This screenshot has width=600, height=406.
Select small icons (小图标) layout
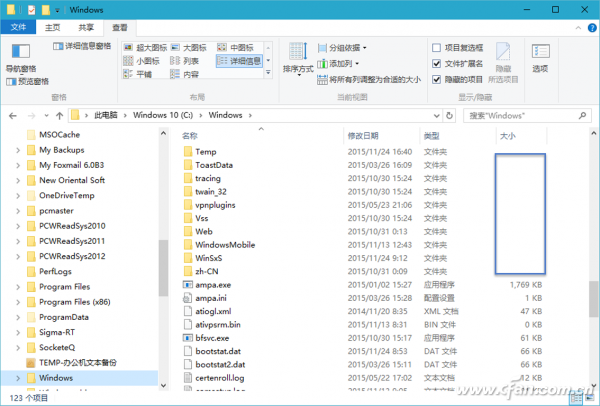pyautogui.click(x=142, y=61)
